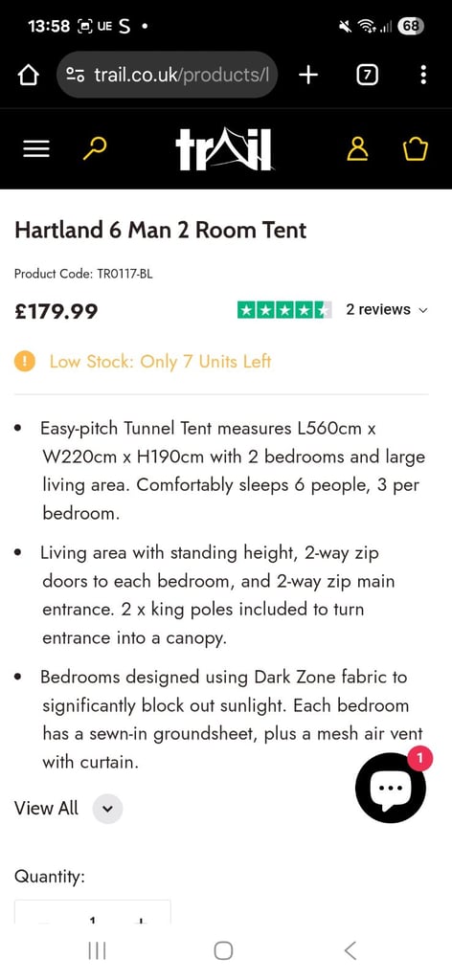The width and height of the screenshot is (452, 980).
Task: Expand the View All chevron button
Action: [x=107, y=808]
